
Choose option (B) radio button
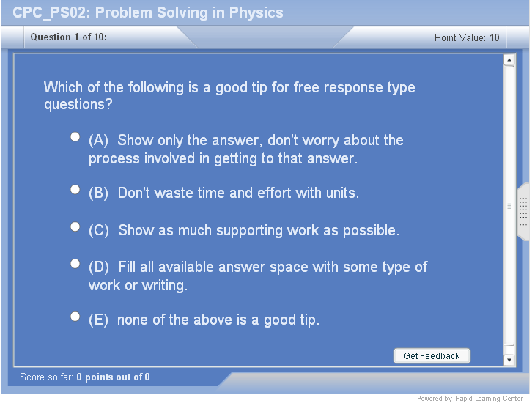(75, 190)
